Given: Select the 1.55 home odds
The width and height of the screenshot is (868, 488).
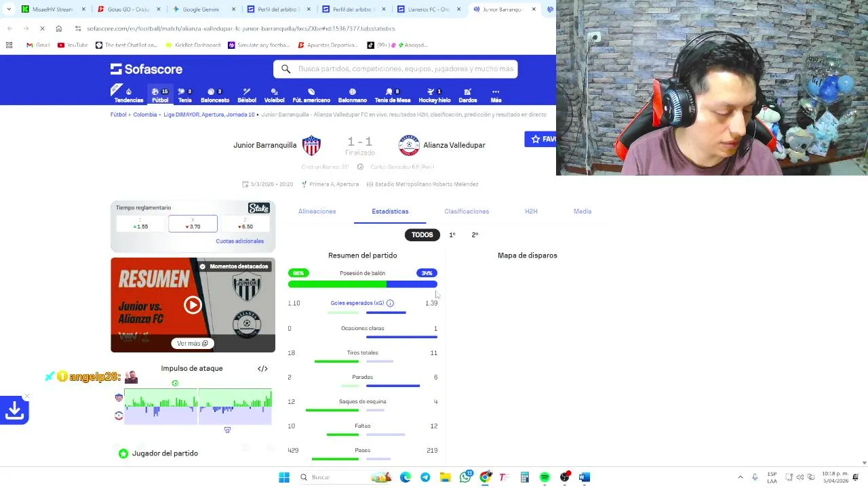Looking at the screenshot, I should pos(141,224).
